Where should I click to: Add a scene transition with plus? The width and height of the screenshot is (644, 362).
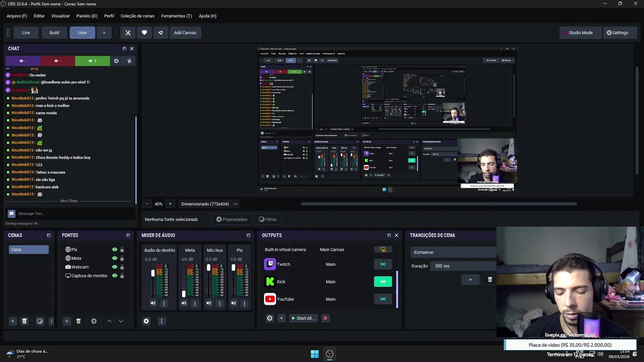pos(470,280)
